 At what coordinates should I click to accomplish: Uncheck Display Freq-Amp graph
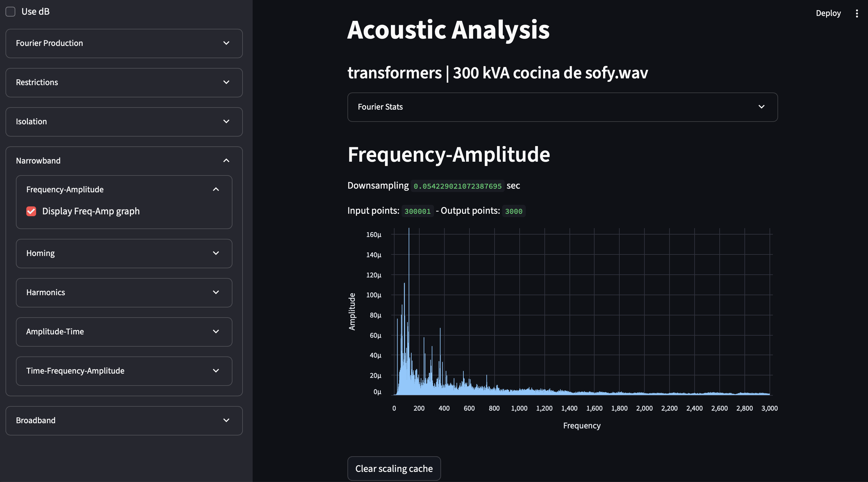(31, 211)
